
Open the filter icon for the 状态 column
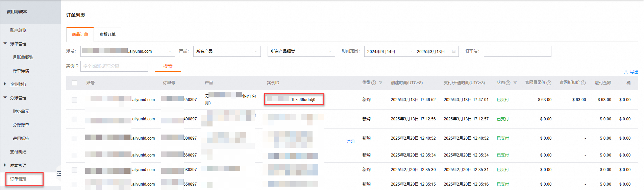(x=515, y=82)
